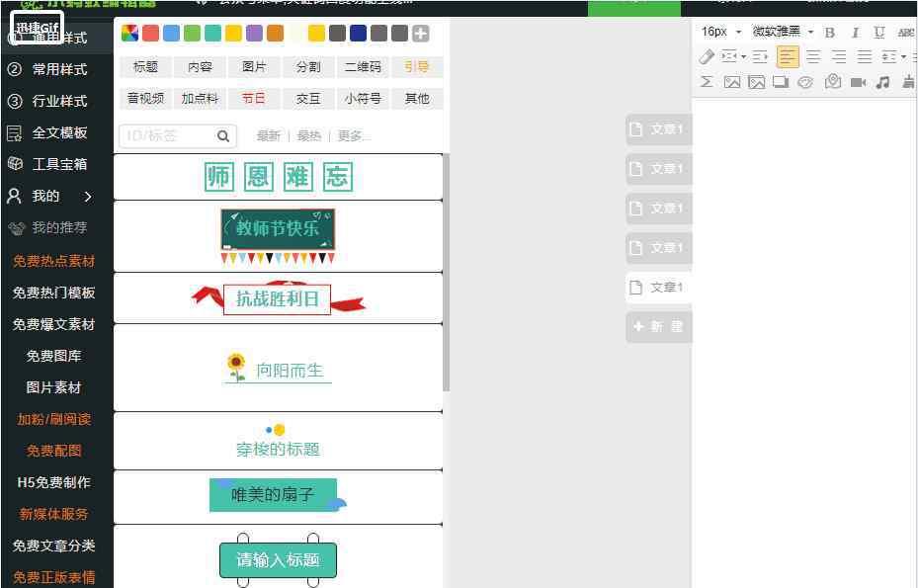Toggle italic text formatting

pos(855,33)
